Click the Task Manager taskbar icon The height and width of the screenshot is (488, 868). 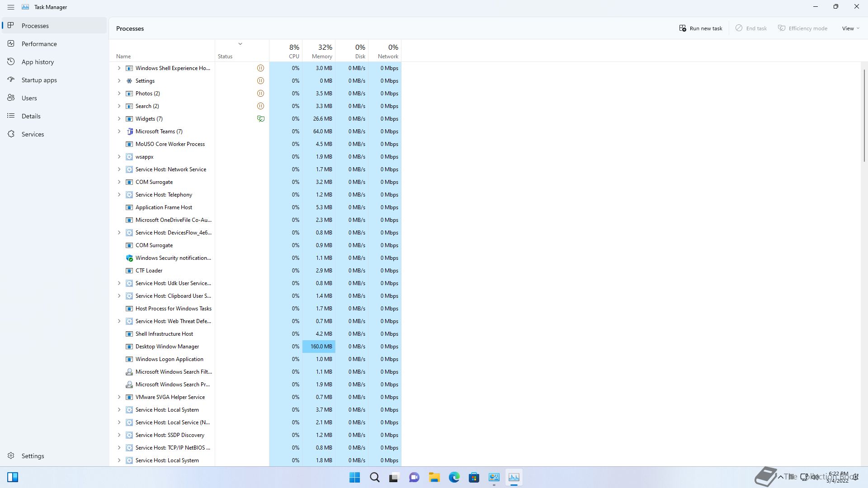coord(514,477)
